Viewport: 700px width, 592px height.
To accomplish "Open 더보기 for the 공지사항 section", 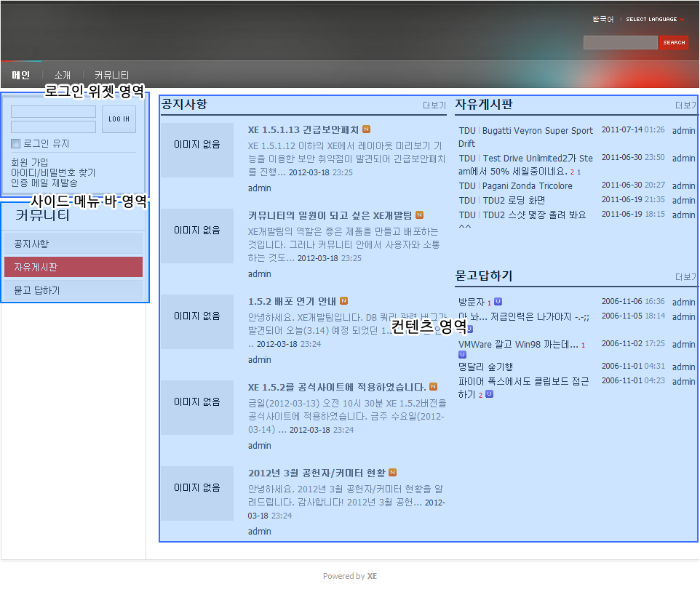I will (x=434, y=105).
